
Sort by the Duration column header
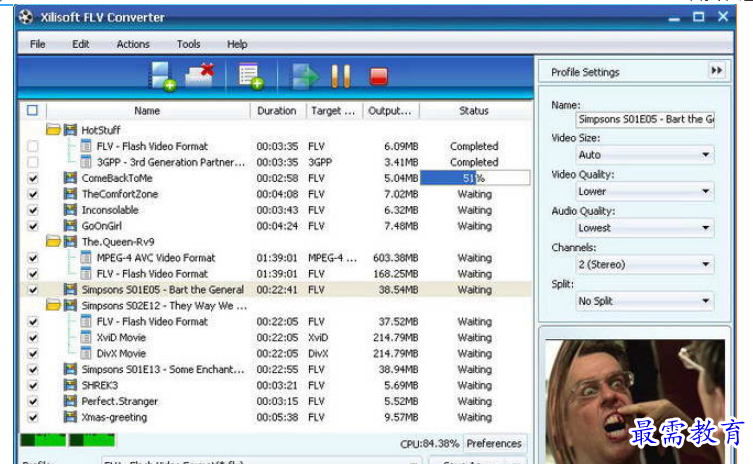point(277,110)
